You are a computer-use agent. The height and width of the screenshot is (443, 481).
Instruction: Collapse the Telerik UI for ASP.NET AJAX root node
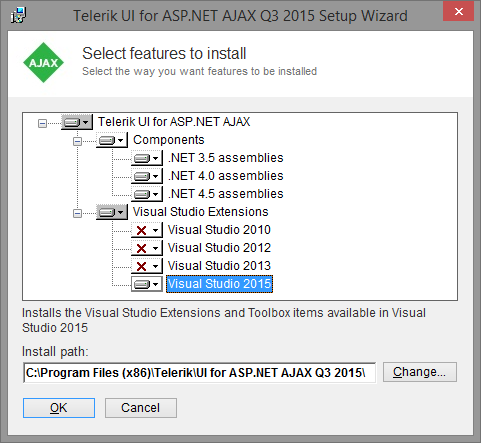[42, 124]
